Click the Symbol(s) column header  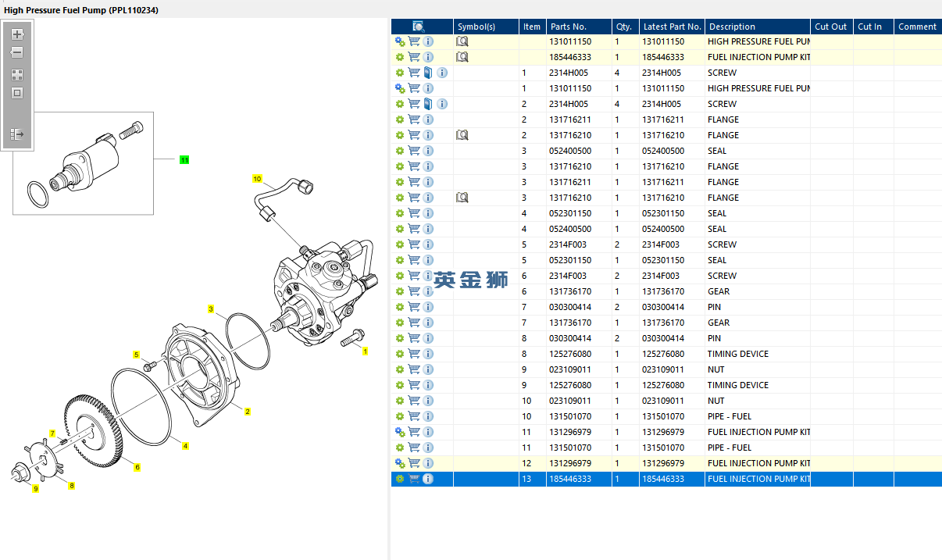point(486,27)
